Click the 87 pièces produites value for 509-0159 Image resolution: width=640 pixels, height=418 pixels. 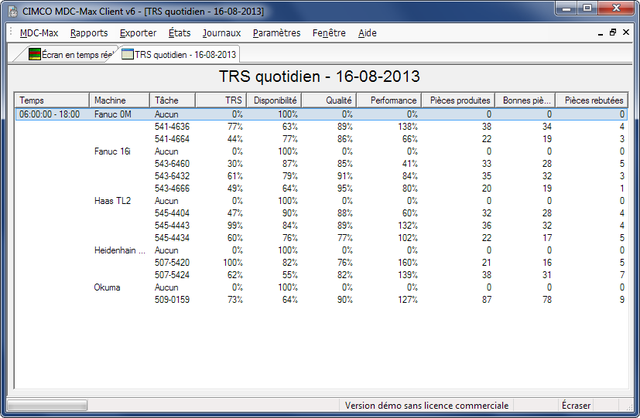pyautogui.click(x=486, y=300)
